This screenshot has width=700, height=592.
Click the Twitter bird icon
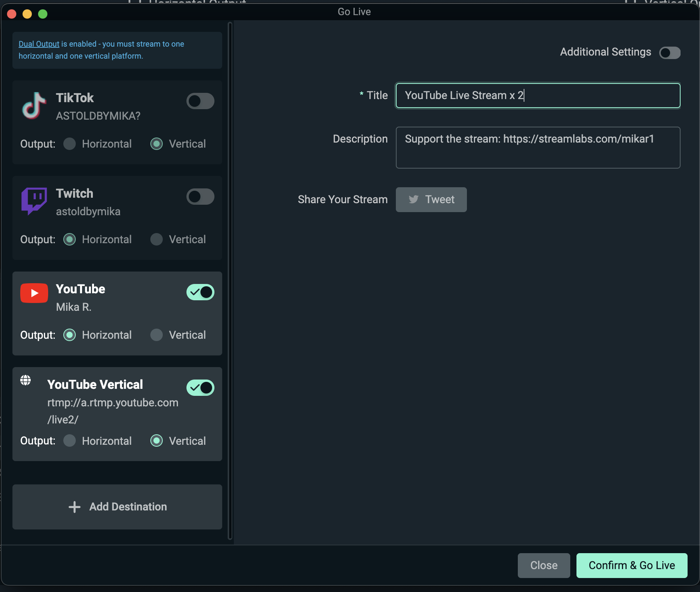(414, 199)
